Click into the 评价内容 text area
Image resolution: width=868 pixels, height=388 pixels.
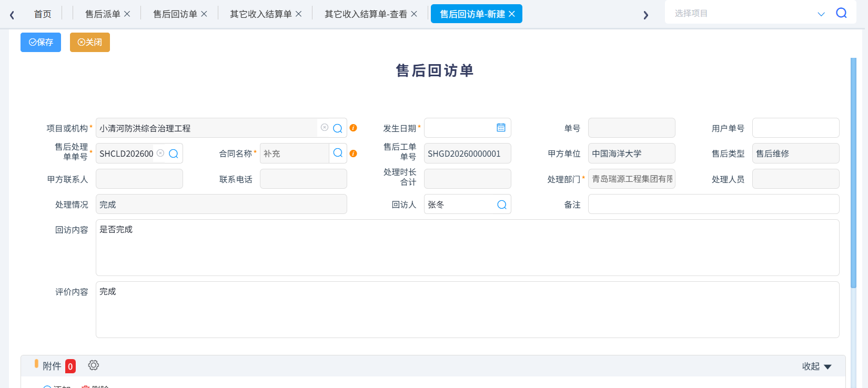467,310
